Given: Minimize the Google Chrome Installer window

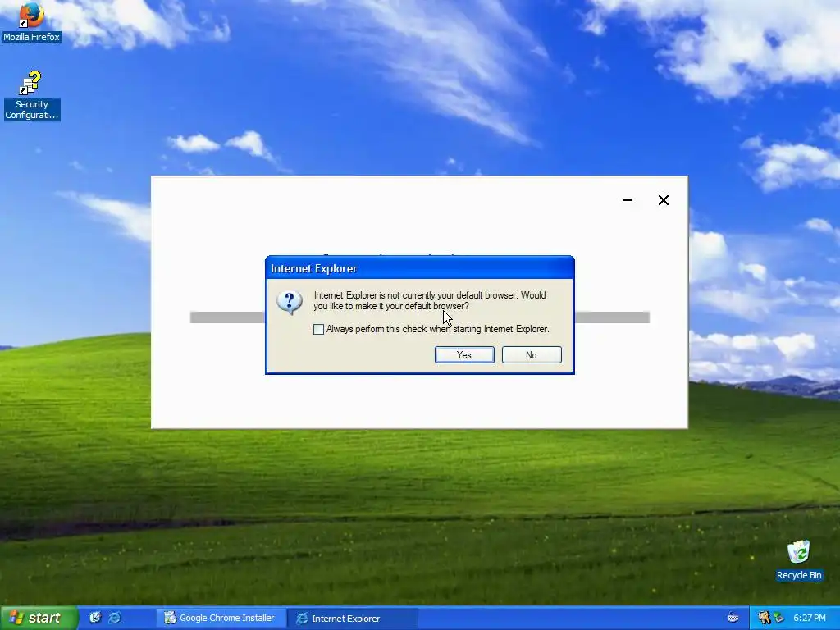Looking at the screenshot, I should click(x=628, y=200).
